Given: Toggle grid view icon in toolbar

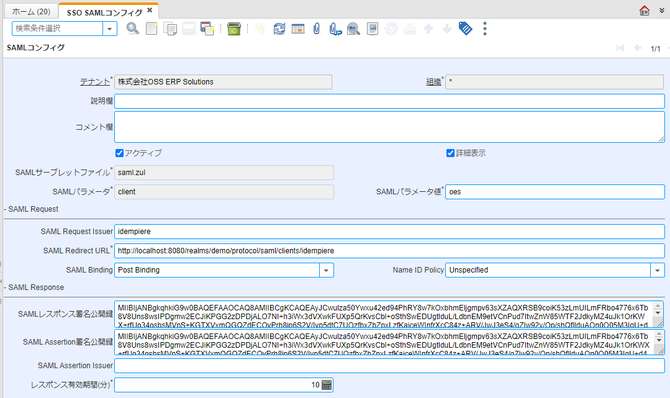Looking at the screenshot, I should click(298, 29).
